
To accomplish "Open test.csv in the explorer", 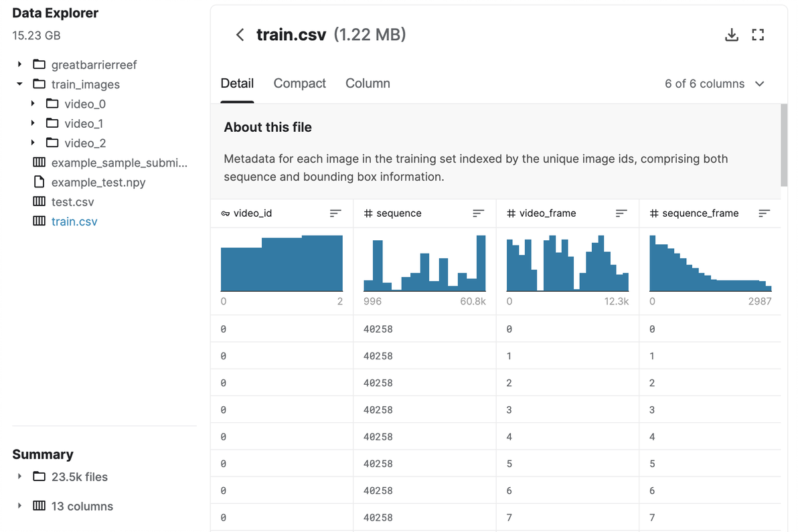I will click(72, 201).
